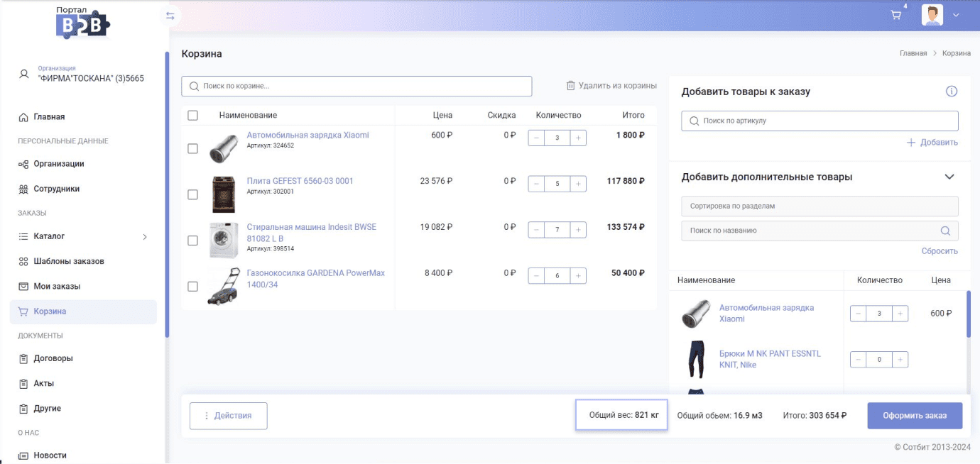
Task: Focus the Поиск по артикулу field
Action: (x=820, y=121)
